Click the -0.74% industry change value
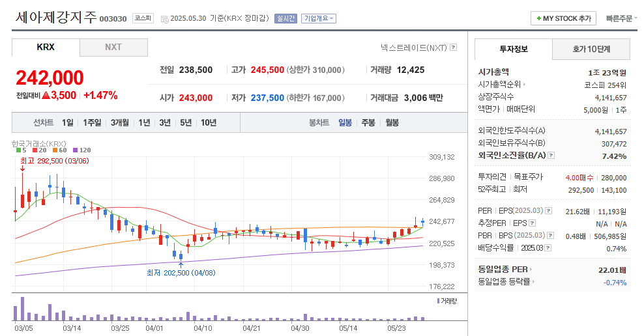Image resolution: width=644 pixels, height=336 pixels. [x=615, y=283]
